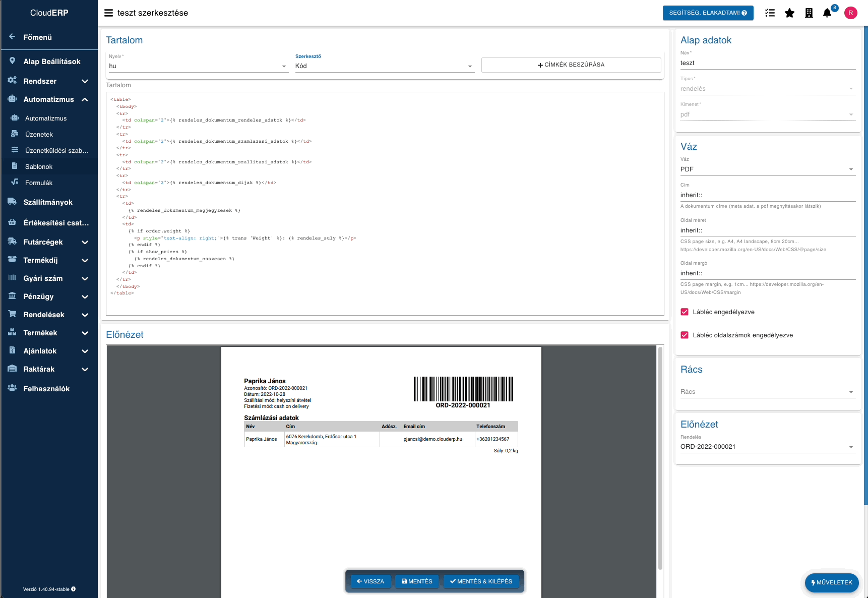Collapse the Automatizmus sidebar section

pos(85,99)
